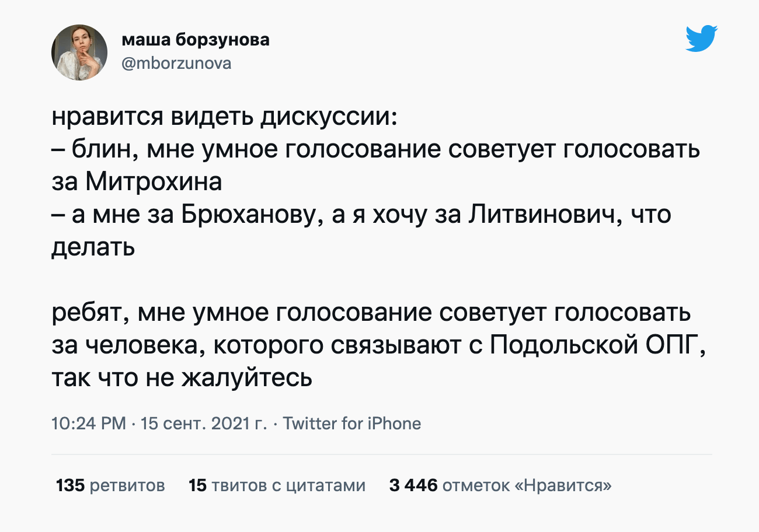This screenshot has height=532, width=759.
Task: Click the name Митрохина in the tweet
Action: tap(154, 183)
